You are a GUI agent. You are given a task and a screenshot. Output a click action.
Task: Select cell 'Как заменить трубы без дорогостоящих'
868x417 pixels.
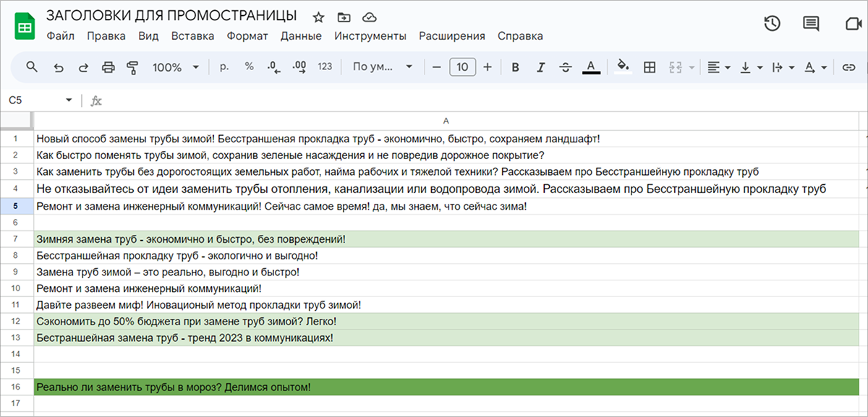(446, 171)
